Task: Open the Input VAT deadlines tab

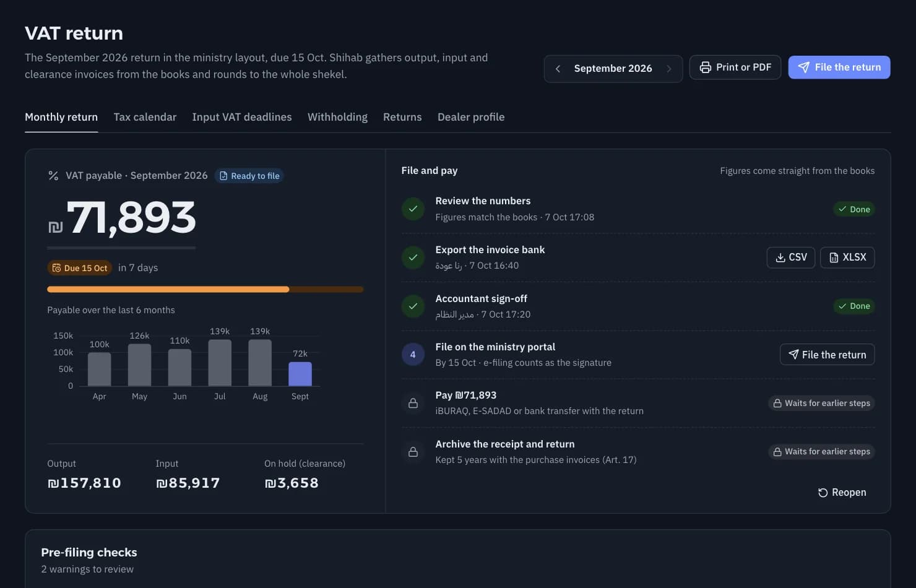Action: 242,117
